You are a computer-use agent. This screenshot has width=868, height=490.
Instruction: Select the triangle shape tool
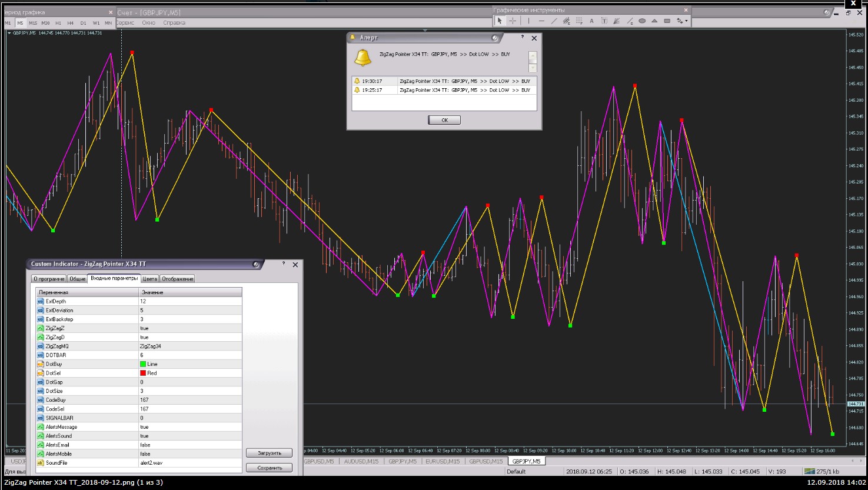tap(654, 21)
